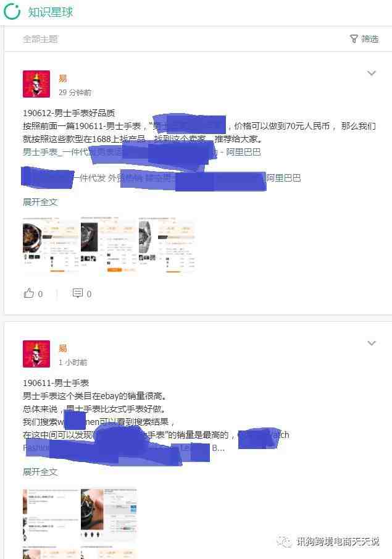Open the 筛选 filter funnel icon
The height and width of the screenshot is (559, 392).
pyautogui.click(x=354, y=39)
